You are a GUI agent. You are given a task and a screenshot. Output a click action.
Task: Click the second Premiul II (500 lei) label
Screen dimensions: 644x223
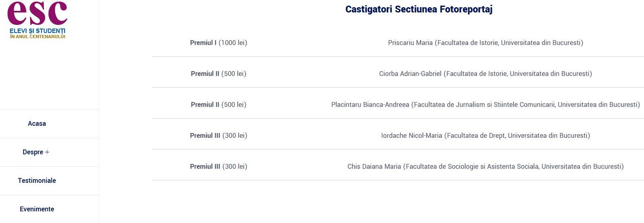218,105
